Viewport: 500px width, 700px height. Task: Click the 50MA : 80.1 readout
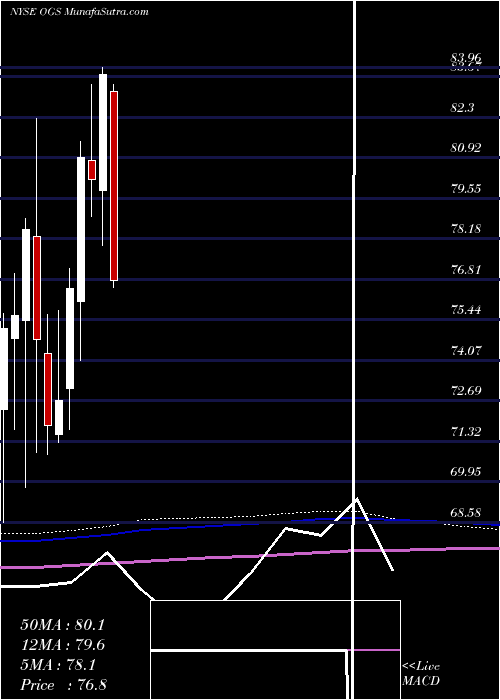click(62, 625)
